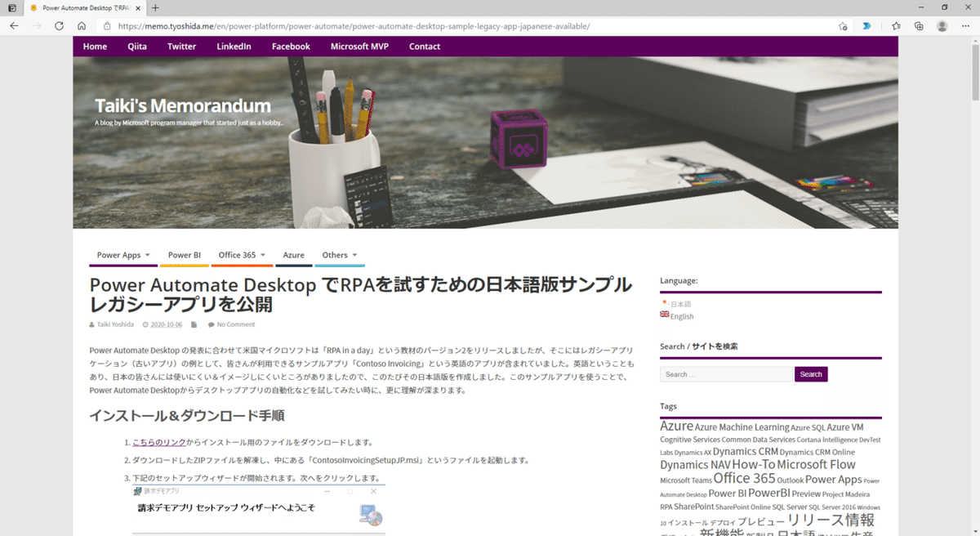The image size is (980, 536).
Task: Click the article title heading
Action: (x=360, y=294)
